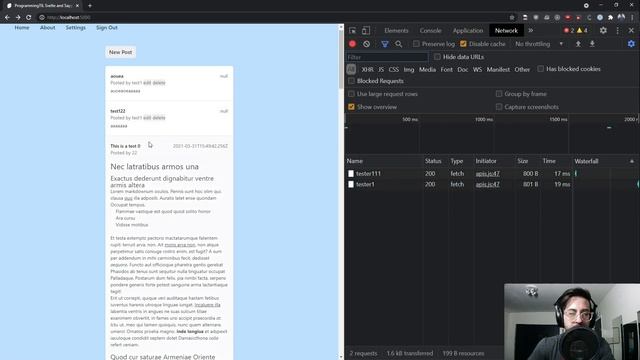This screenshot has height=360, width=640.
Task: Open a new browser tab
Action: point(90,6)
